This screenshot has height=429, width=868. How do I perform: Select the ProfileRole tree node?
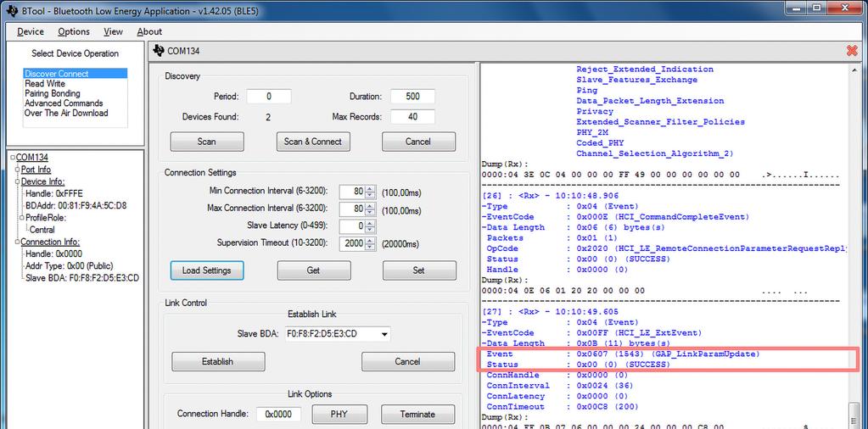(x=43, y=217)
